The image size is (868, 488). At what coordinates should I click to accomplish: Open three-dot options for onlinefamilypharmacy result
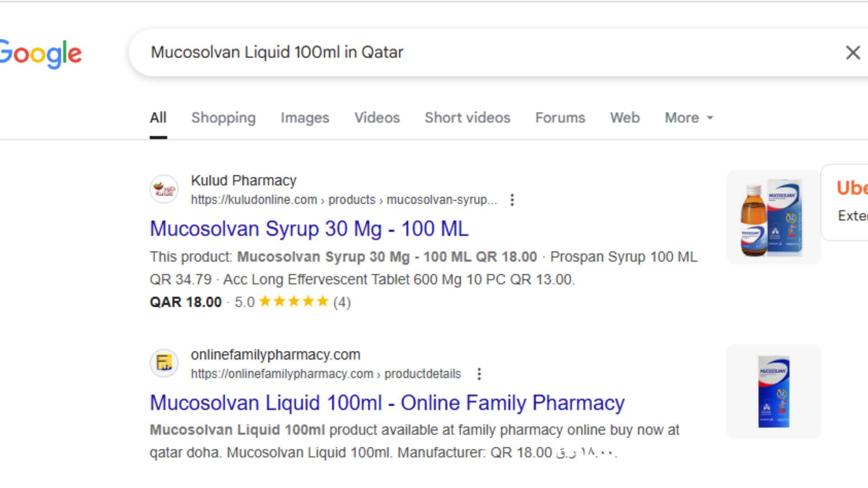tap(479, 374)
